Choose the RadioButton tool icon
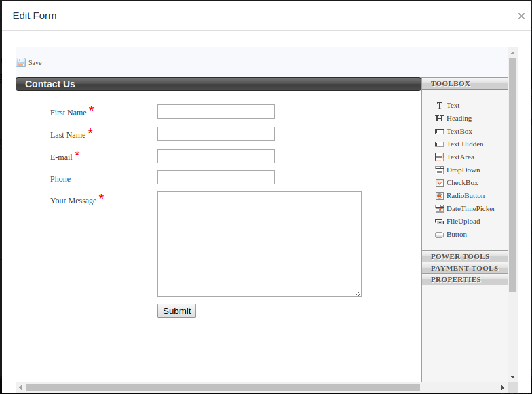The width and height of the screenshot is (532, 394). pyautogui.click(x=439, y=196)
